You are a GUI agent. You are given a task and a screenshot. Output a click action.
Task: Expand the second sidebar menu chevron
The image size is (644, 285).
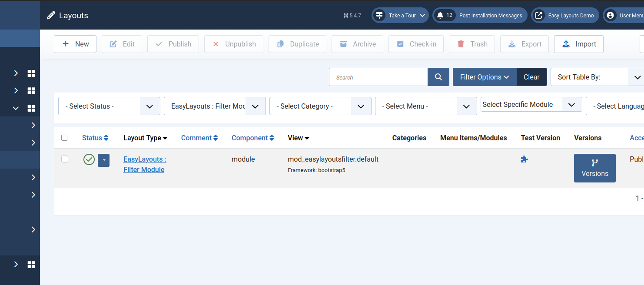[16, 91]
